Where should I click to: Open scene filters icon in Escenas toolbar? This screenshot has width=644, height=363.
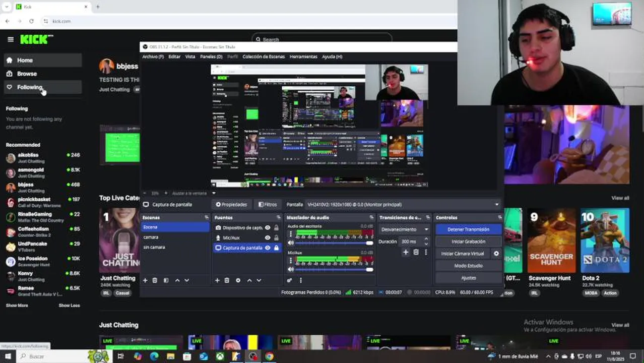(166, 280)
